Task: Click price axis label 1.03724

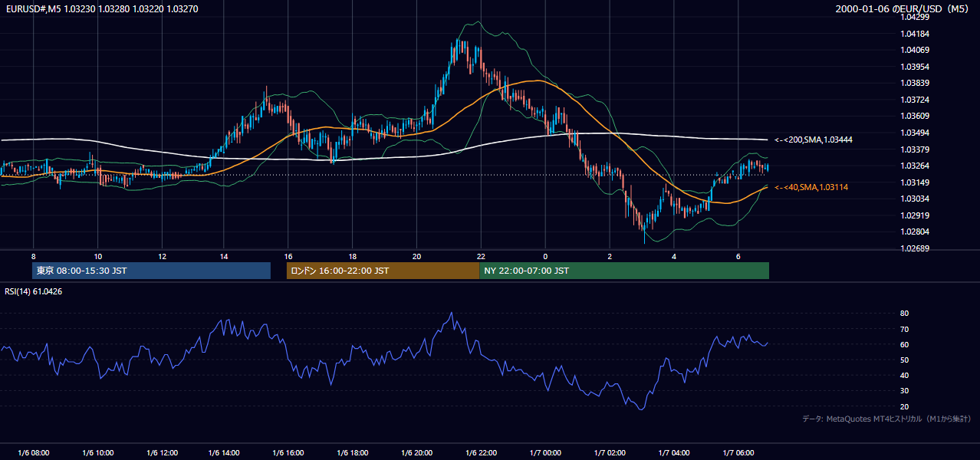Action: click(x=916, y=100)
